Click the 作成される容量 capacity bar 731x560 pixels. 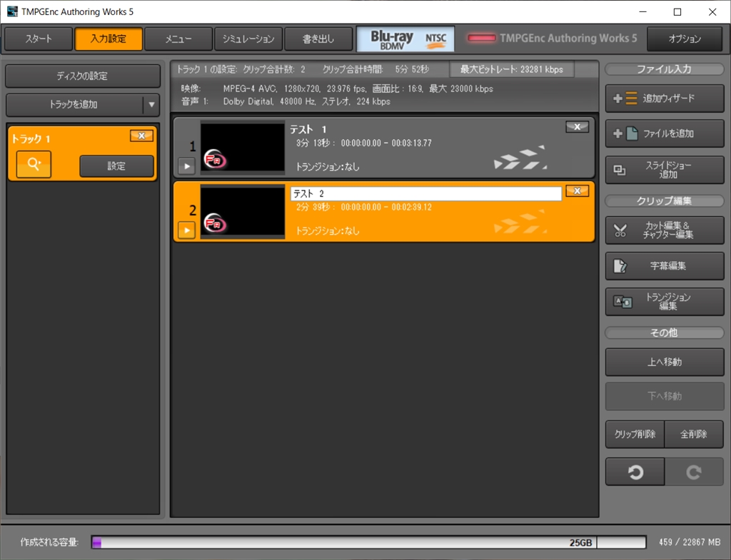[368, 542]
